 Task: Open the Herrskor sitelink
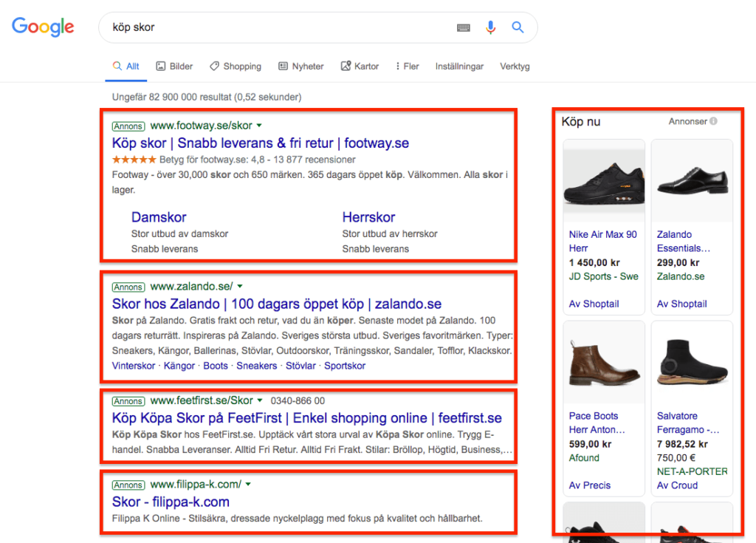tap(369, 217)
